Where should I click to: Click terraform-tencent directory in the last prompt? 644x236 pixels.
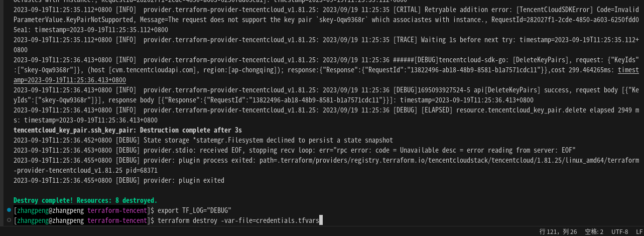pyautogui.click(x=117, y=220)
